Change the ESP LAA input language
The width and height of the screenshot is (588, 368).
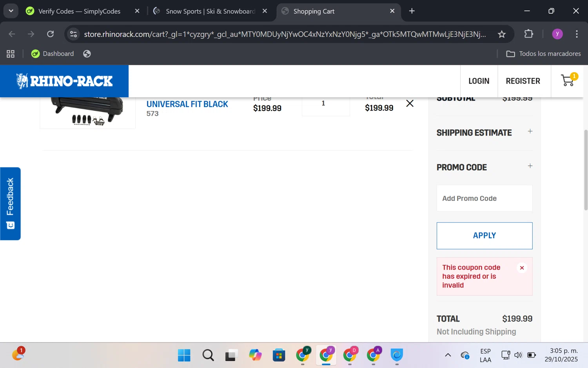(x=485, y=355)
